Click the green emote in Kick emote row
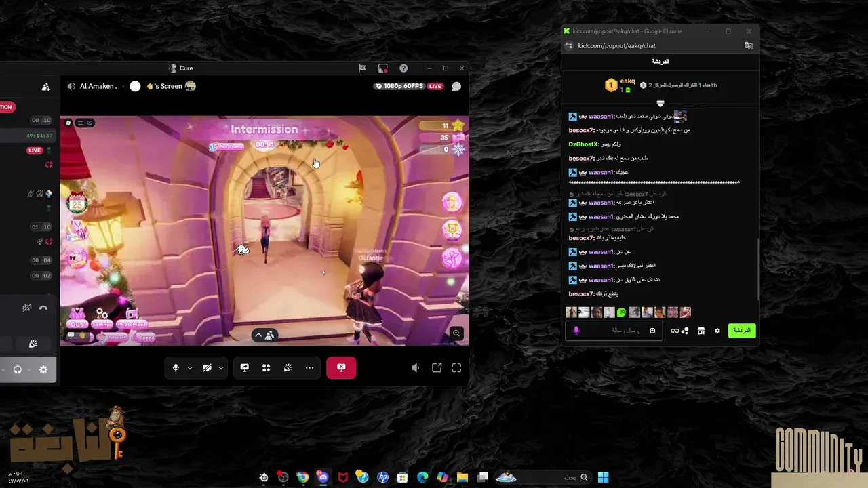 [621, 312]
